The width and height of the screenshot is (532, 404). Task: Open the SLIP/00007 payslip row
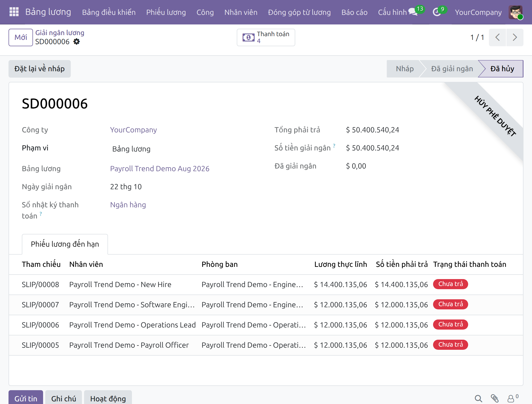pos(266,305)
